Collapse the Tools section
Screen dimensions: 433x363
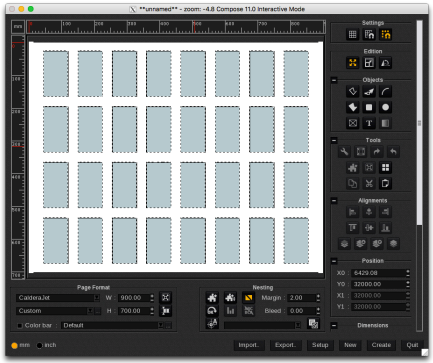[334, 140]
